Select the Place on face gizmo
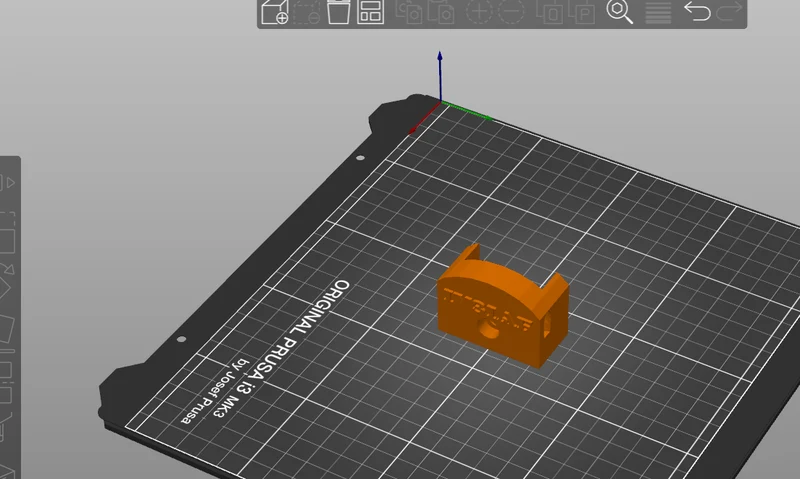The height and width of the screenshot is (479, 800). click(6, 332)
